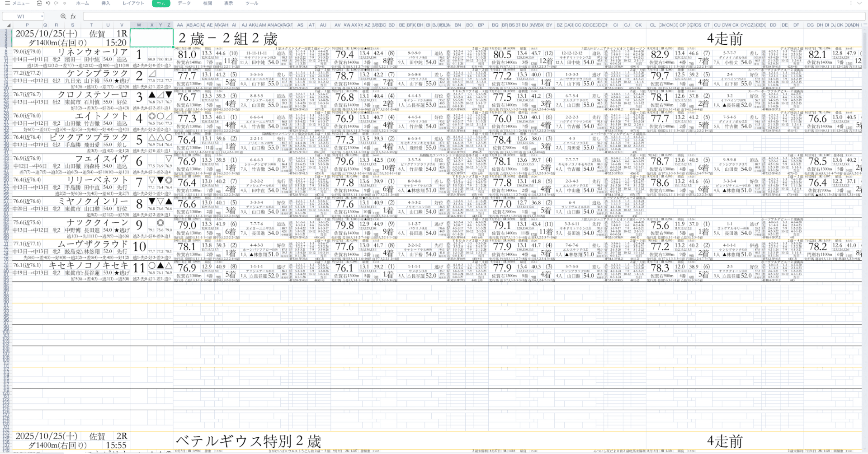Select column header W
Image resolution: width=868 pixels, height=454 pixels.
tap(139, 25)
